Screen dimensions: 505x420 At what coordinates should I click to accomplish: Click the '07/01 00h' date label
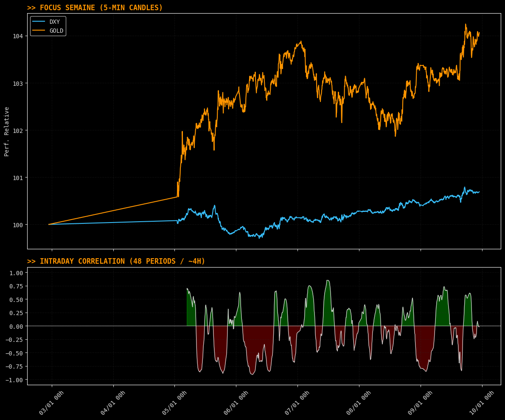(x=297, y=403)
